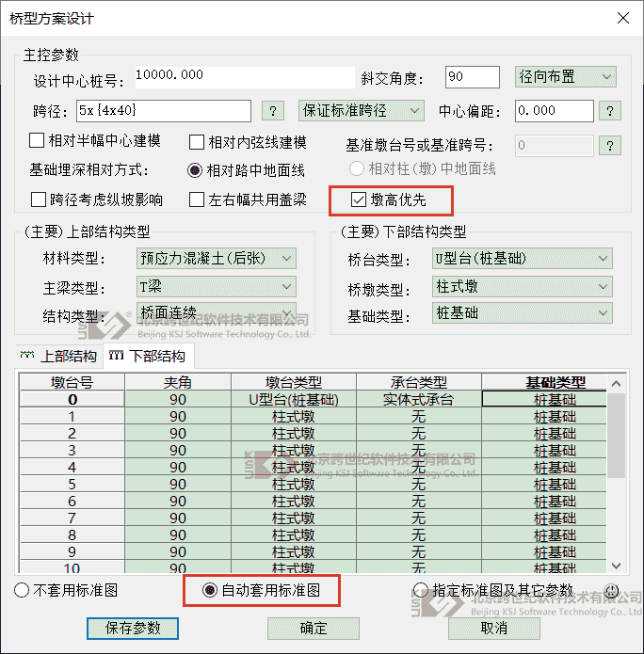
Task: Click the help button beside 中心偏距 field
Action: coord(610,111)
